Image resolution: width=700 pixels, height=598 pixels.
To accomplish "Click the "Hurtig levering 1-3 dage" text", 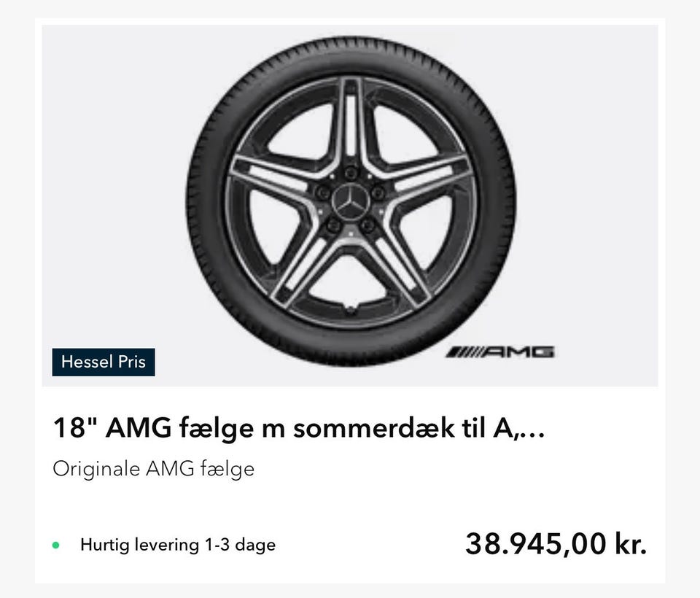I will tap(178, 545).
